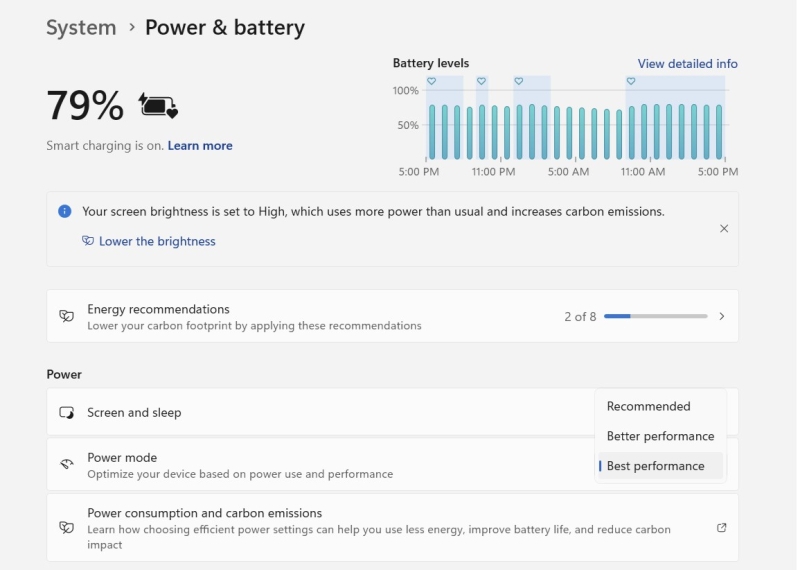Select Best performance power mode
Screen dimensions: 800x570
click(656, 466)
